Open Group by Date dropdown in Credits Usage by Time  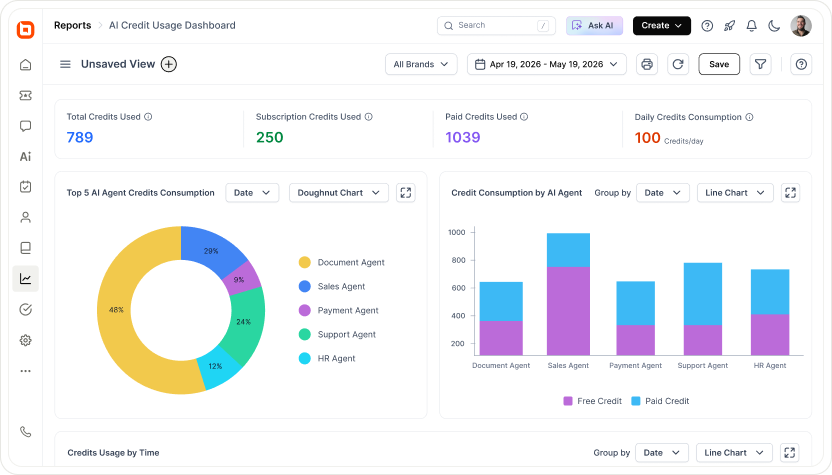coord(662,453)
